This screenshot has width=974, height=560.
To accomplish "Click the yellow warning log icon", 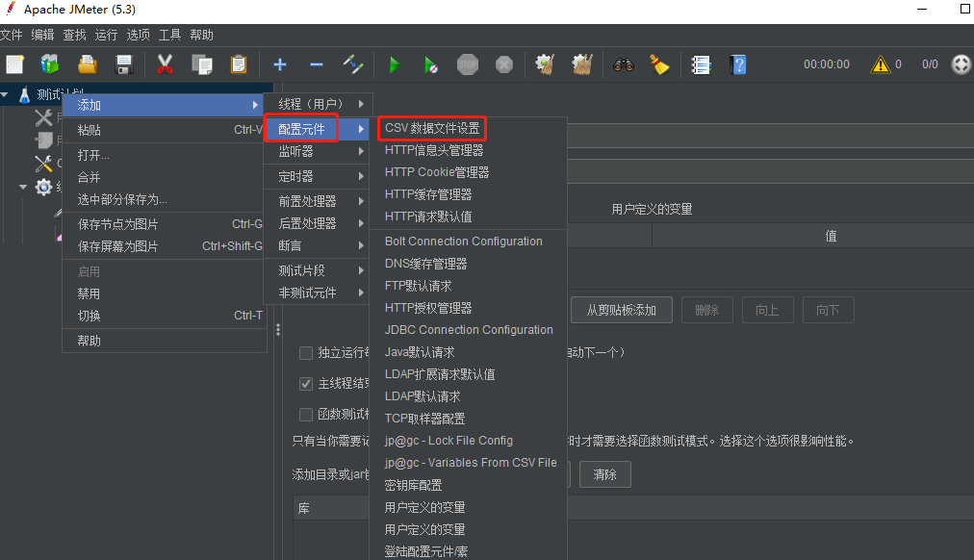I will (x=881, y=64).
